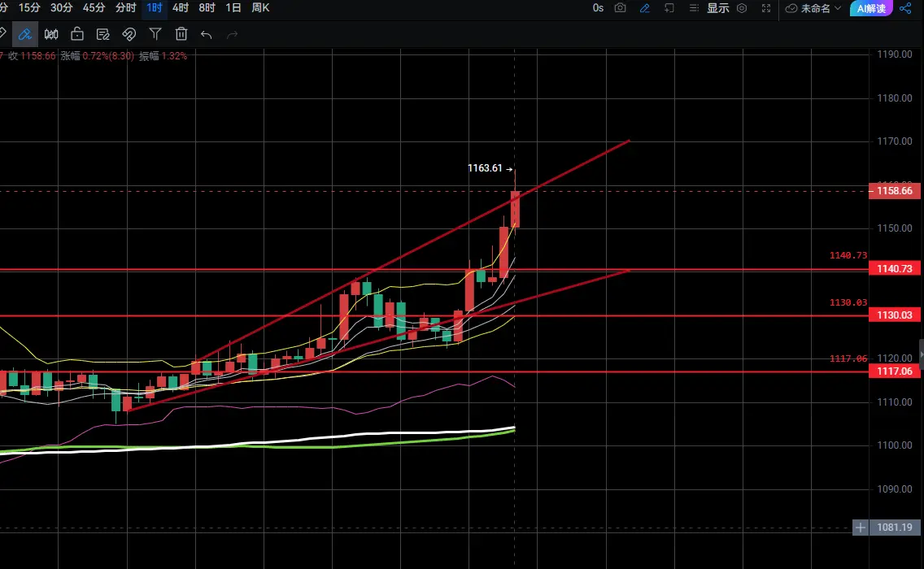Toggle the magnet snap tool
Image resolution: width=924 pixels, height=569 pixels.
tap(129, 34)
